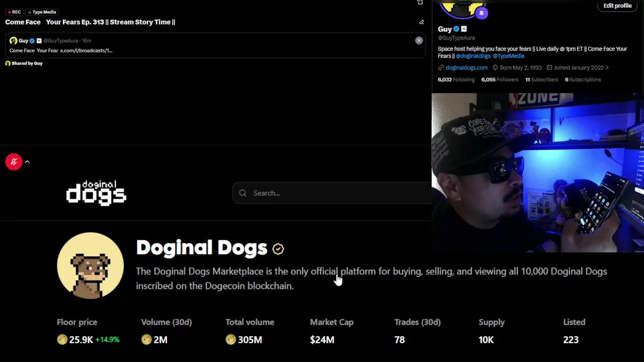Click the Doginal Dogs pixel logo

(96, 193)
